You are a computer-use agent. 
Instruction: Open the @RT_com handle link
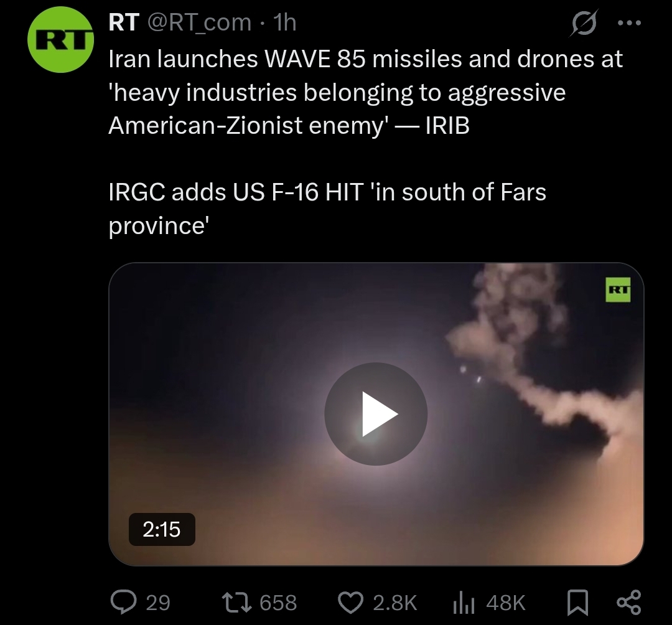[199, 22]
